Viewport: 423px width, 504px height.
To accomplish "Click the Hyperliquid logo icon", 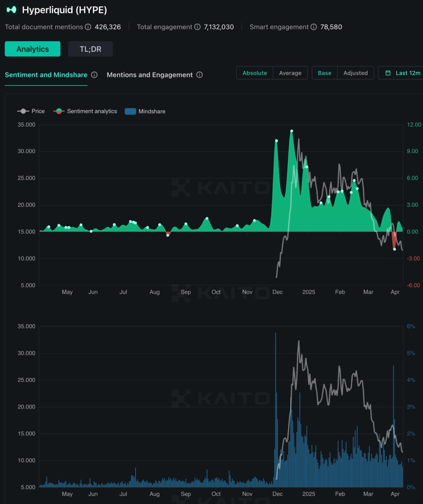I will point(12,10).
